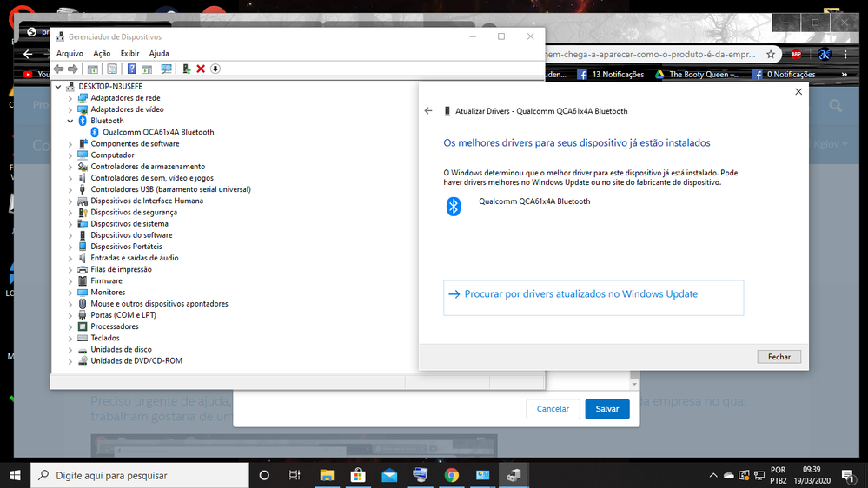Click the down-arrow disable device icon
The width and height of the screenshot is (868, 488).
215,69
